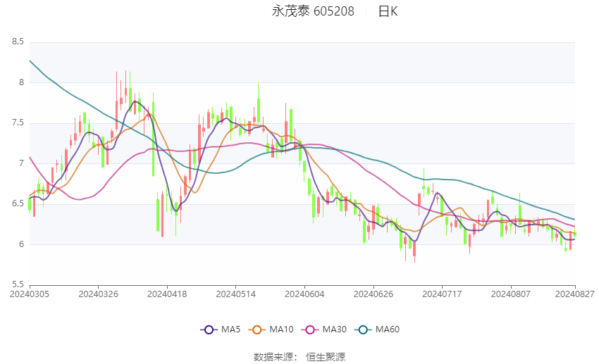The image size is (599, 364).
Task: Select the 20240418 date axis label
Action: point(167,294)
